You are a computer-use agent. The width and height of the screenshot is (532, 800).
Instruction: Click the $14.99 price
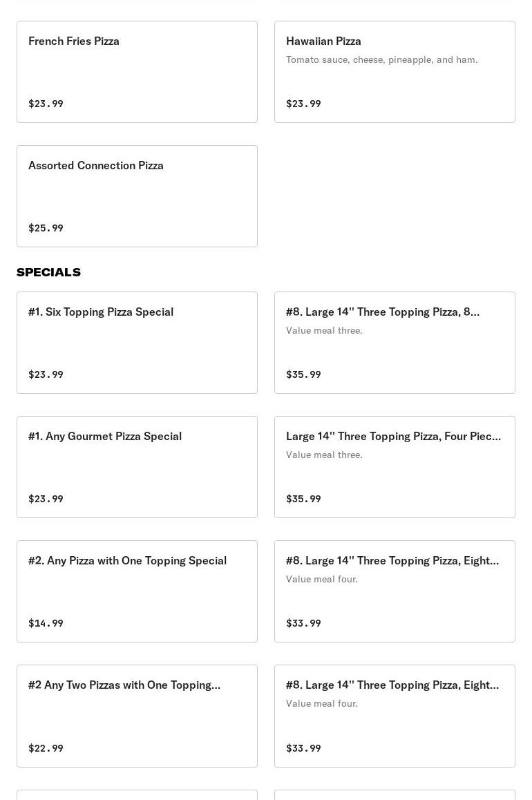click(x=46, y=623)
